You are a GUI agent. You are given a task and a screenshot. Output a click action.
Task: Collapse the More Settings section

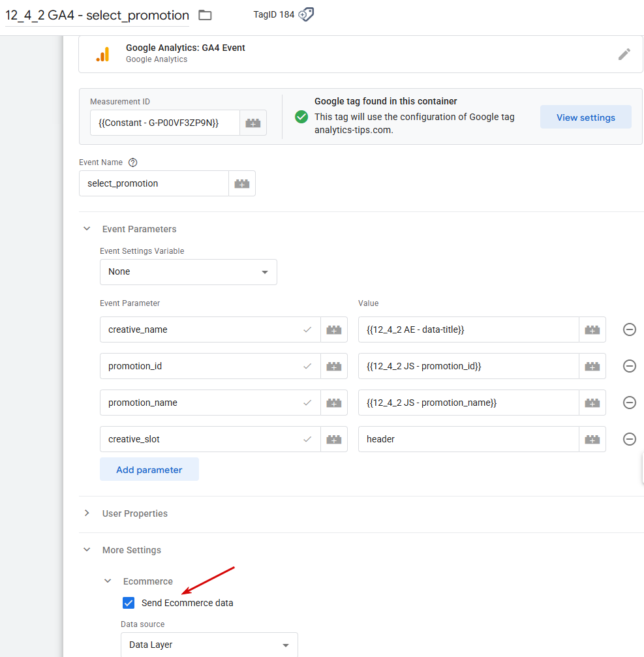(87, 550)
